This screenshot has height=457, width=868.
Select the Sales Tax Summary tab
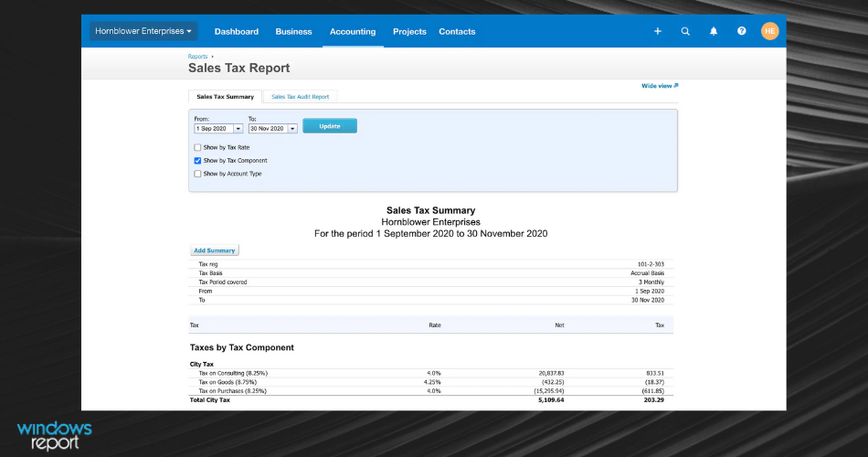226,97
